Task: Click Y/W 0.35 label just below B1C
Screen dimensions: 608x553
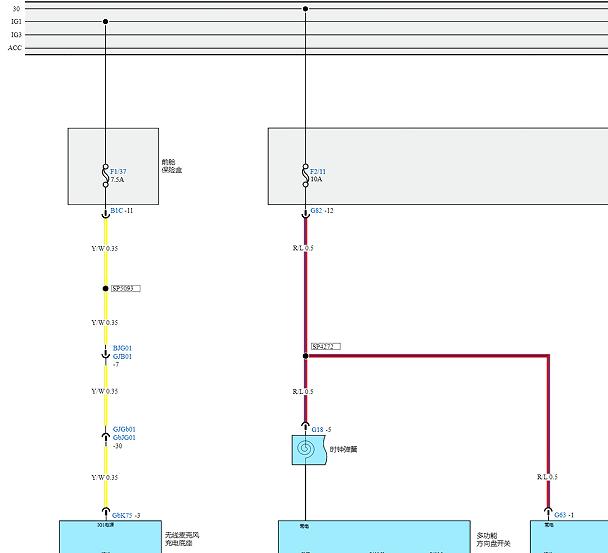Action: 105,248
